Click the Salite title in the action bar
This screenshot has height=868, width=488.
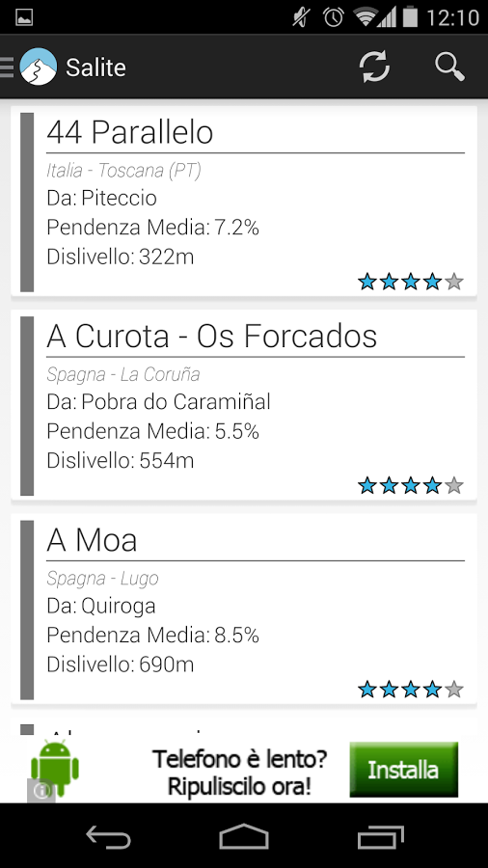click(95, 68)
